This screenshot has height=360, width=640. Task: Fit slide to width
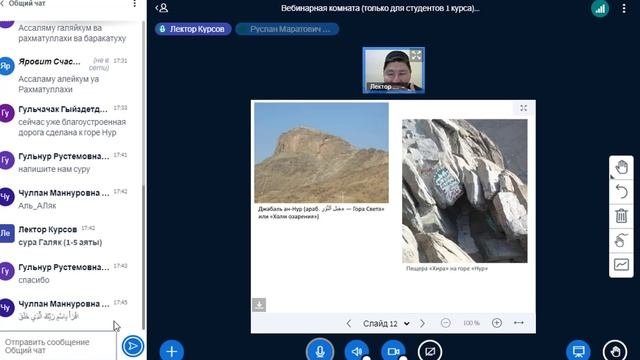click(x=519, y=323)
